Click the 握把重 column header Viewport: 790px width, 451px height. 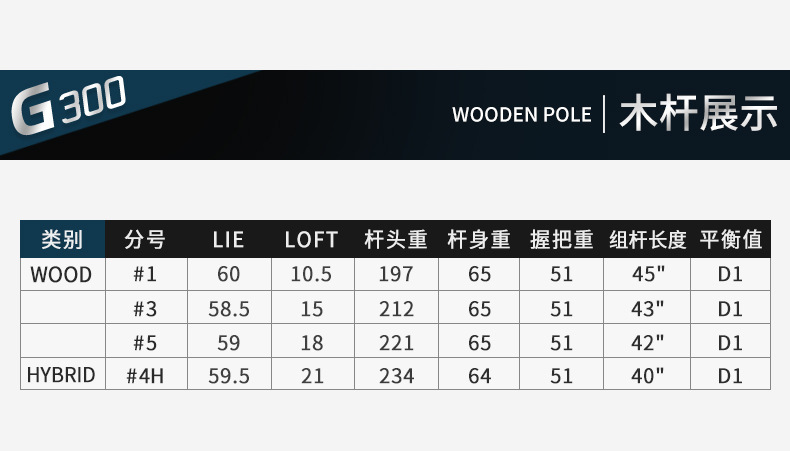[x=562, y=240]
